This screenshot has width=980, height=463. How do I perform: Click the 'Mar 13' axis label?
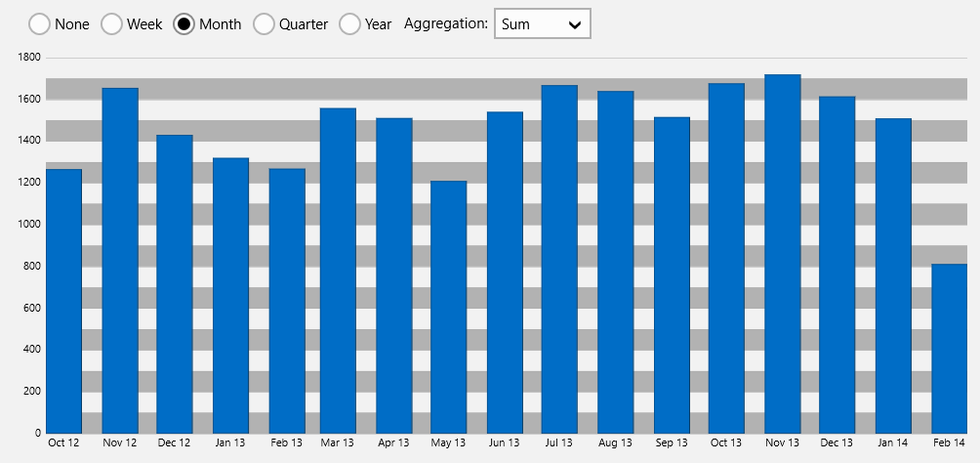(338, 443)
